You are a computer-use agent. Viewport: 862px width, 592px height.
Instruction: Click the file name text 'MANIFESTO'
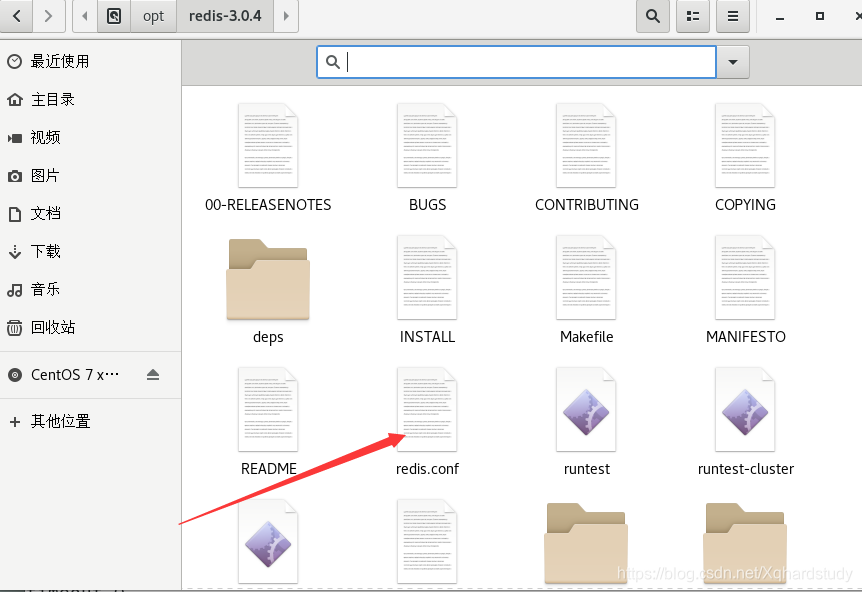click(x=745, y=337)
